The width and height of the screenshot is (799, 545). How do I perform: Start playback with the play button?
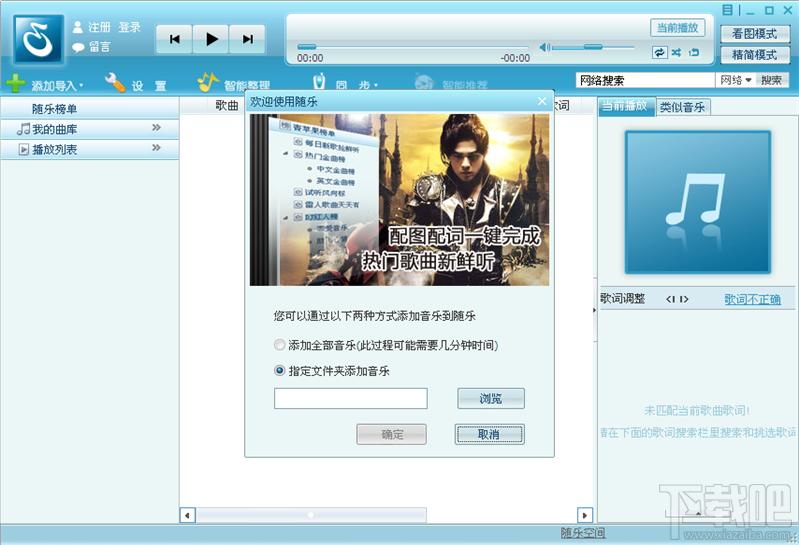(211, 39)
